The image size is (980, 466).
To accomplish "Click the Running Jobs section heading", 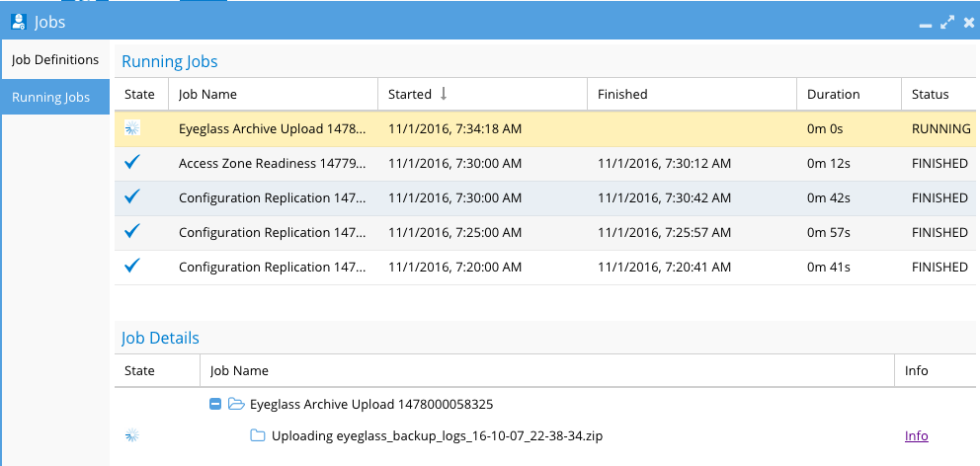I will click(x=169, y=62).
